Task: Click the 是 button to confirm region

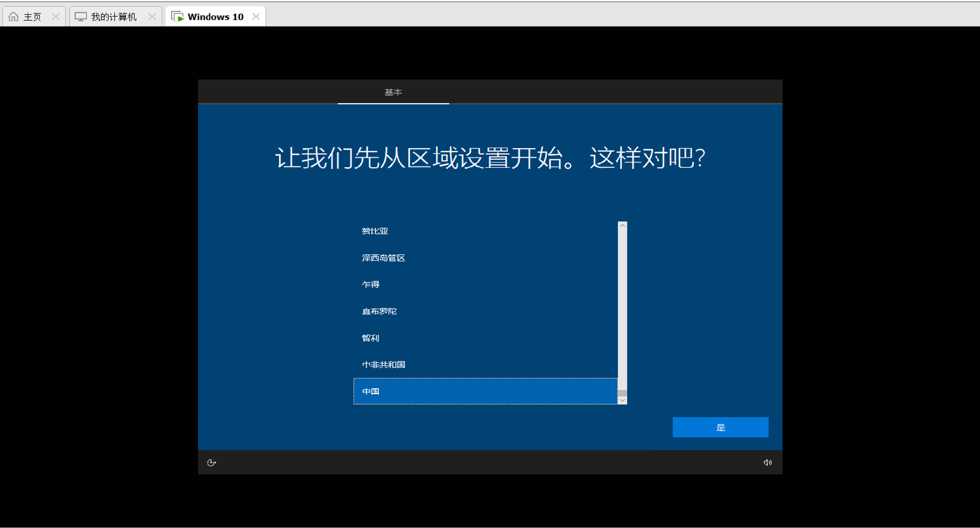Action: 721,427
